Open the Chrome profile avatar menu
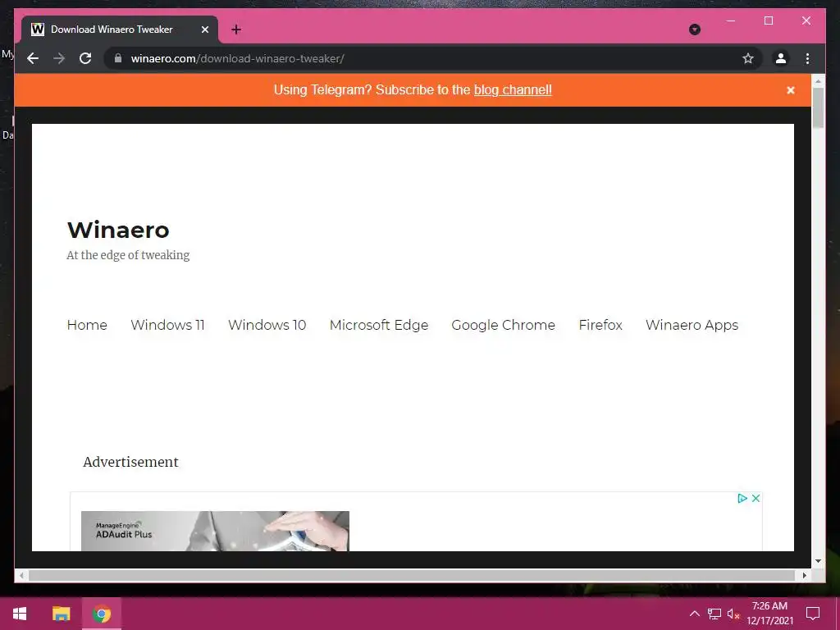840x630 pixels. (x=781, y=58)
